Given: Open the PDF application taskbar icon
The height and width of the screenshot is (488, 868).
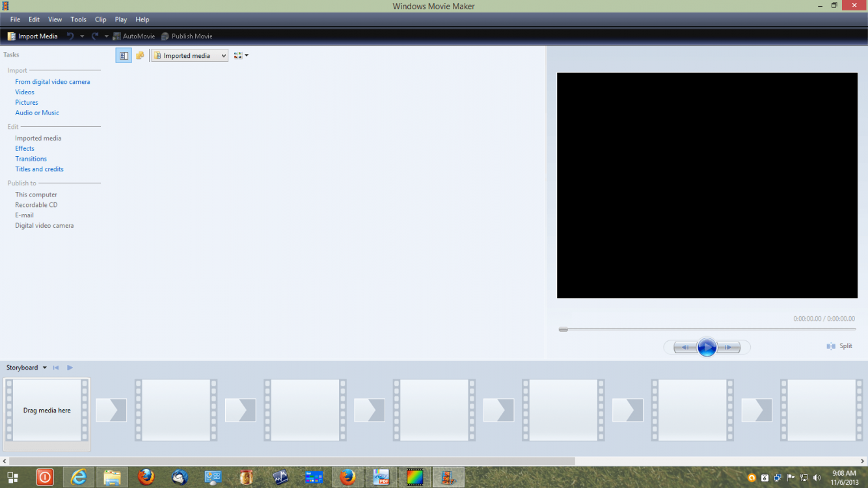Looking at the screenshot, I should tap(381, 478).
